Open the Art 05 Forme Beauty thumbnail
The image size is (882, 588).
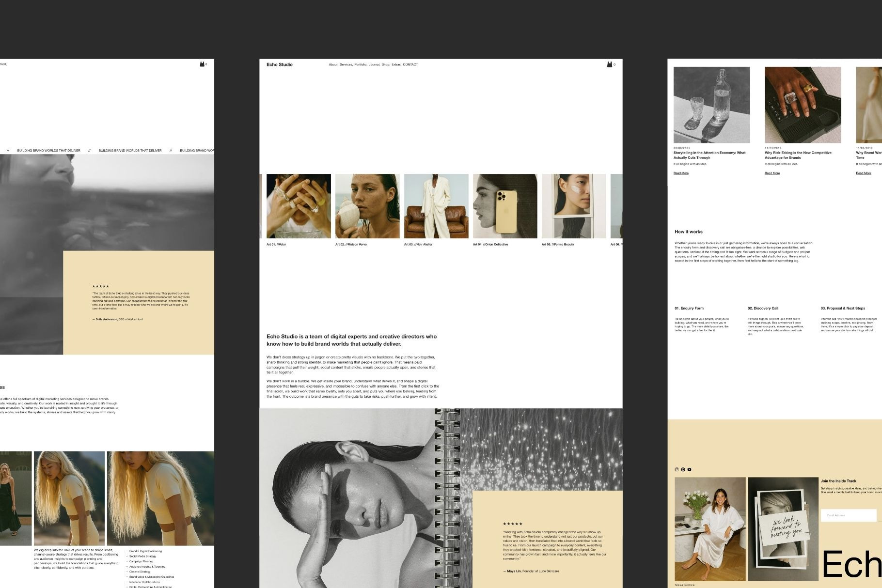pos(574,206)
